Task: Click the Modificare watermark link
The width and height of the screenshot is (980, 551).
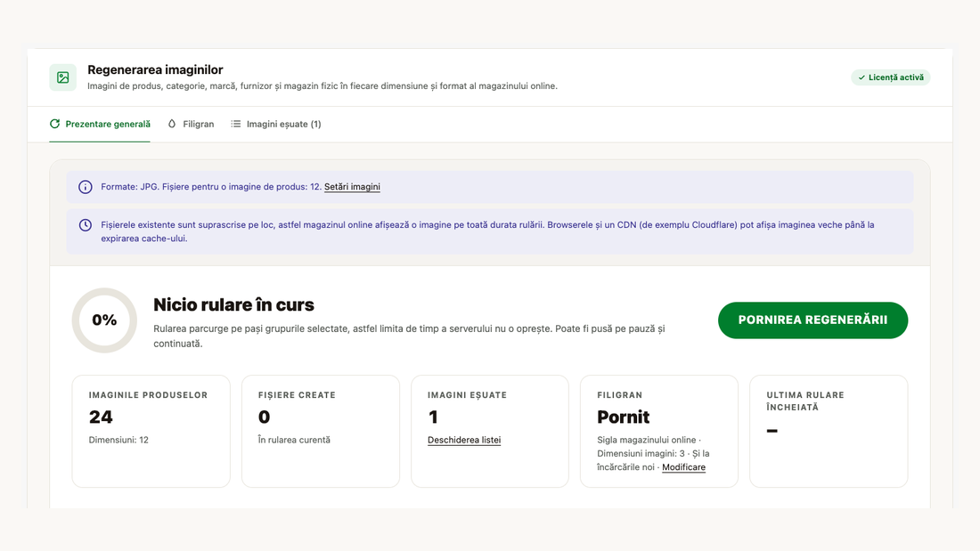Action: click(x=683, y=467)
